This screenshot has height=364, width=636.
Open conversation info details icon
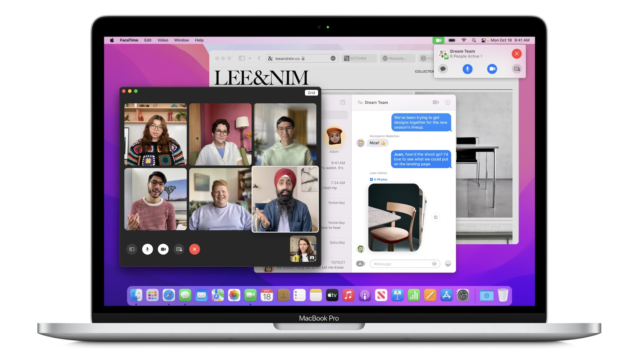pos(448,102)
